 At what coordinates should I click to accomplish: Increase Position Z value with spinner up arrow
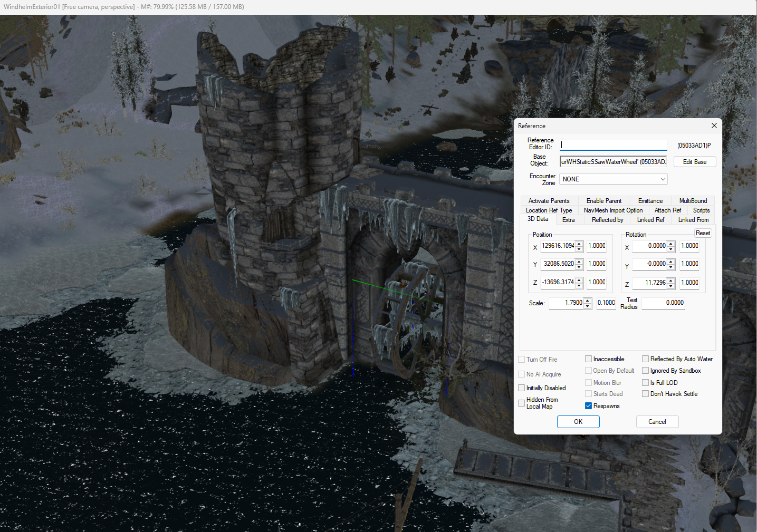pos(579,279)
